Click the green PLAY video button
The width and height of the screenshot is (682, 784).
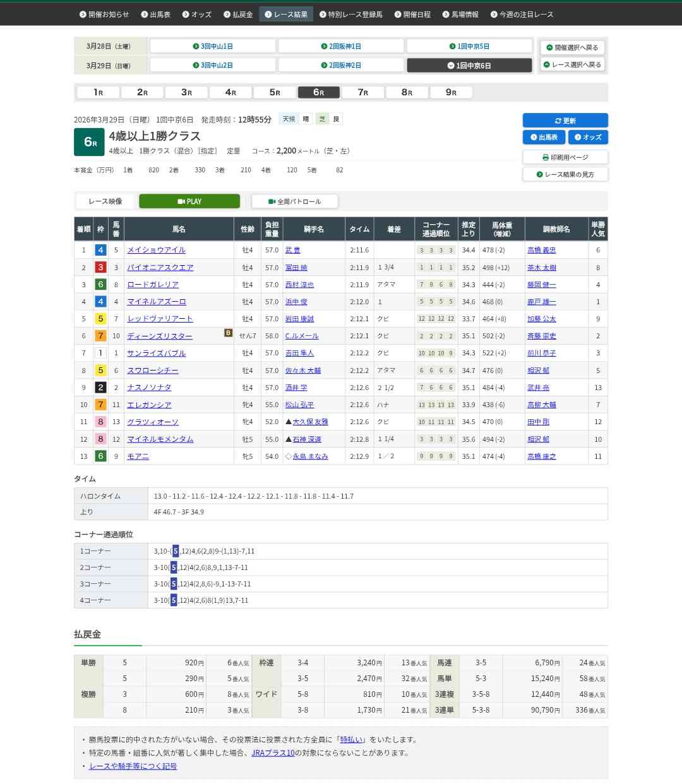click(189, 201)
